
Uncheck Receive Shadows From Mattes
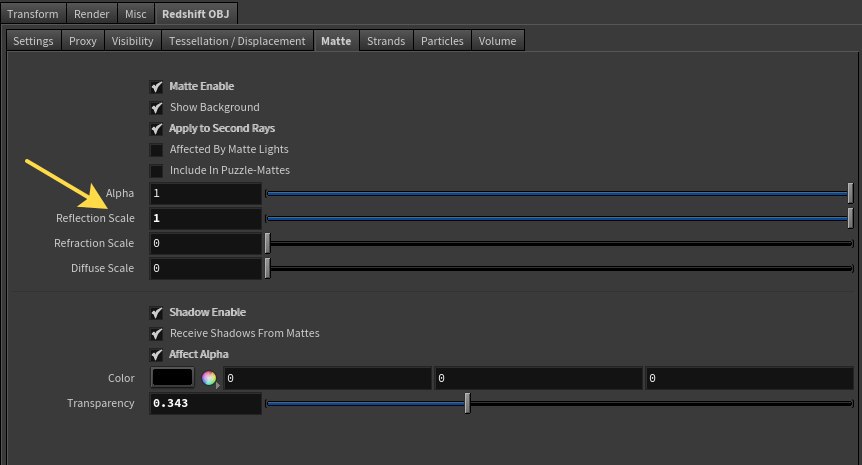(157, 334)
